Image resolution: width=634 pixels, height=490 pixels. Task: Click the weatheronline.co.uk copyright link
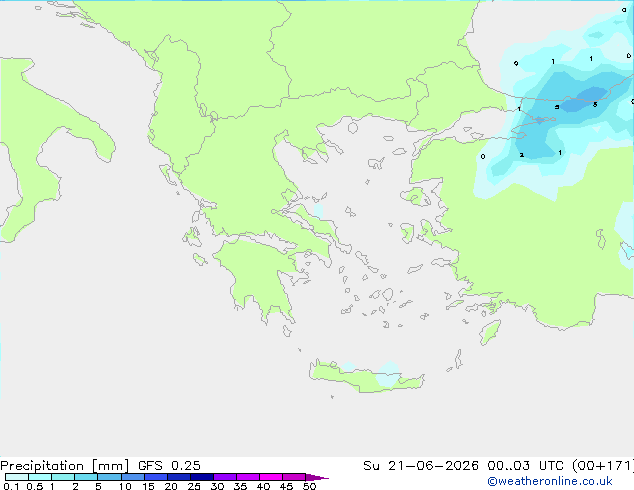(550, 481)
